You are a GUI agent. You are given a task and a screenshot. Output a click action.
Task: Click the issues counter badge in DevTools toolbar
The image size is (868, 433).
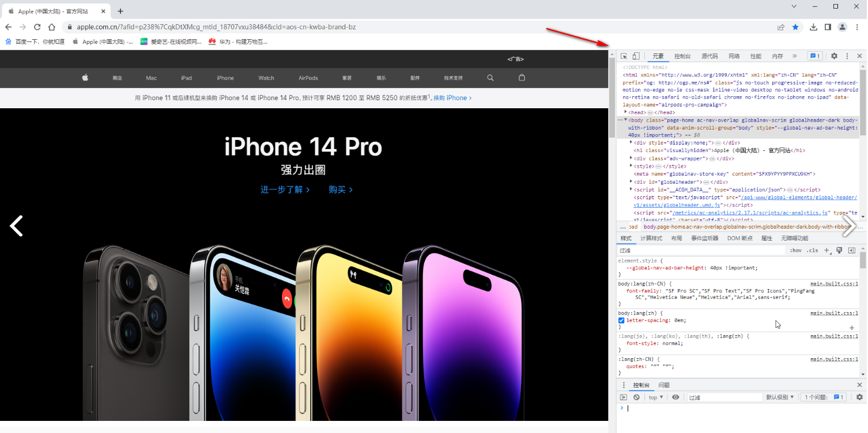point(815,56)
